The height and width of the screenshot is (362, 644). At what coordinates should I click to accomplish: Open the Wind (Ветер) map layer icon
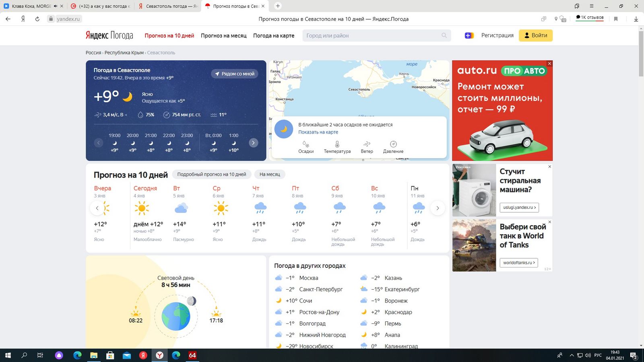[x=367, y=144]
